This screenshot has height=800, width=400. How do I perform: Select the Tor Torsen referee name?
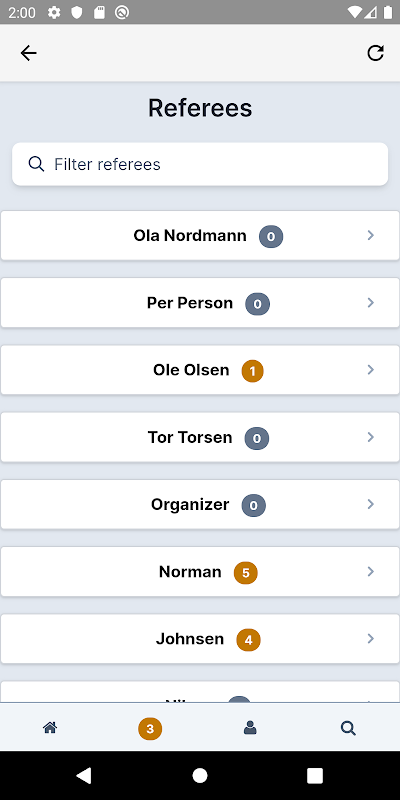tap(190, 437)
